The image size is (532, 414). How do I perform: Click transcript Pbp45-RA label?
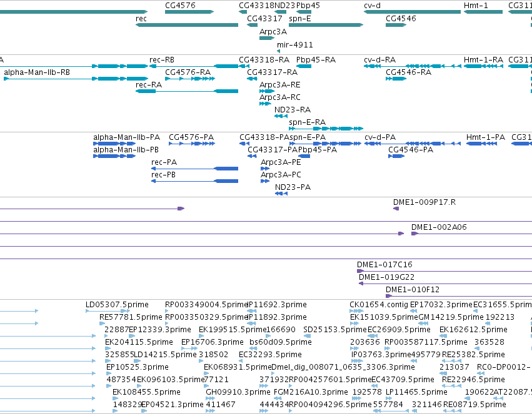(x=316, y=60)
